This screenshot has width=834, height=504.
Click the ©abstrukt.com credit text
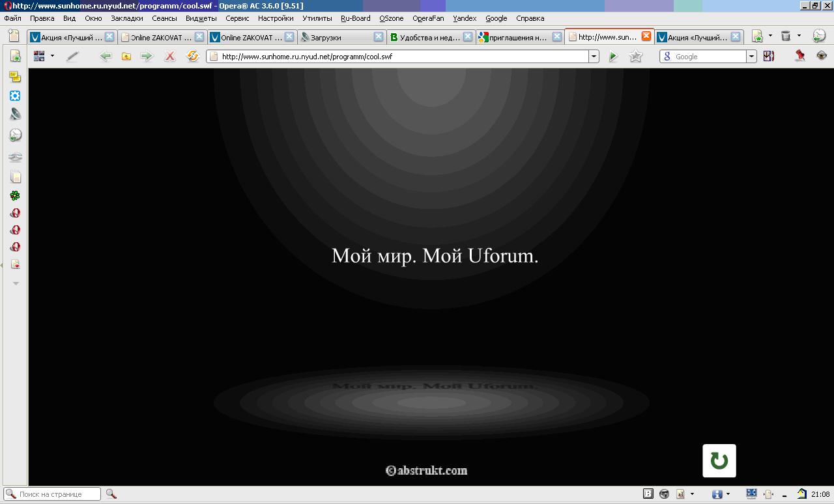coord(426,470)
